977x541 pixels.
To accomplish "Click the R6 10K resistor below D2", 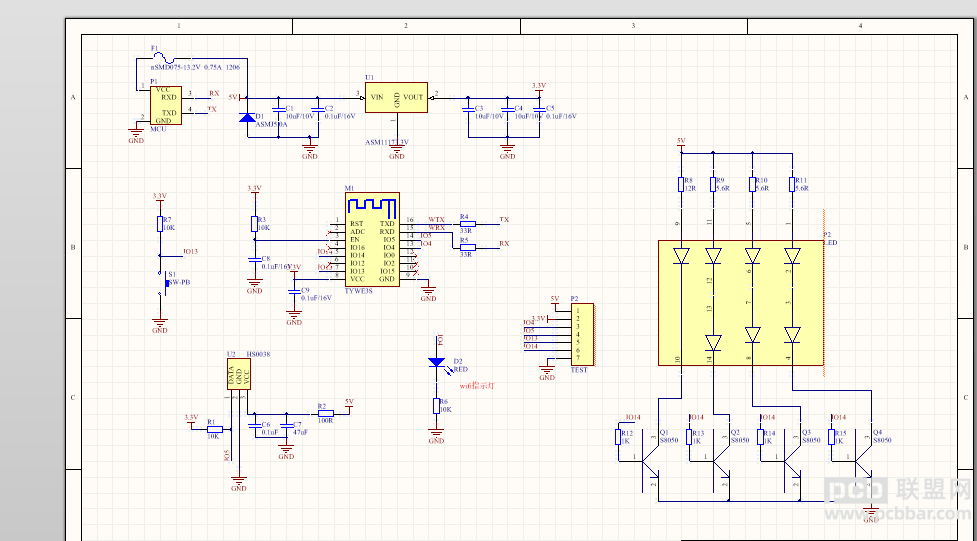I will [437, 406].
